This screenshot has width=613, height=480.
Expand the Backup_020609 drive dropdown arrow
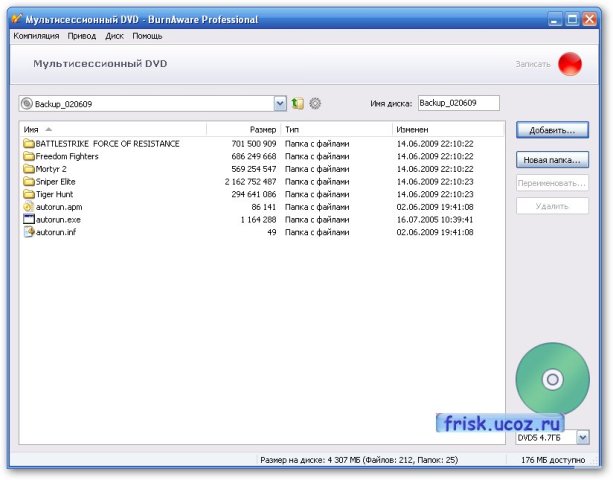coord(280,104)
